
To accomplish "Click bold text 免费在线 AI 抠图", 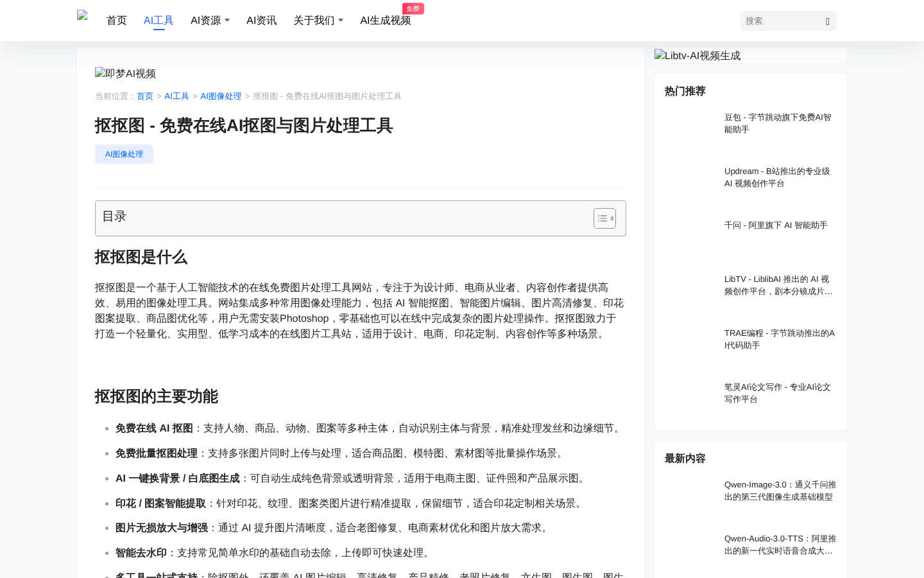I will [x=154, y=428].
